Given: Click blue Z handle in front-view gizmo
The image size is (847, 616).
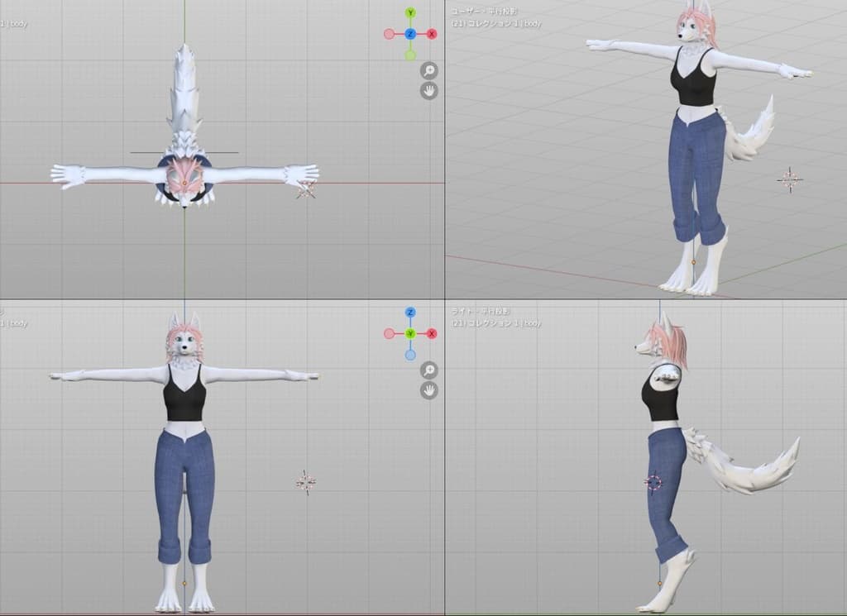Looking at the screenshot, I should [410, 313].
